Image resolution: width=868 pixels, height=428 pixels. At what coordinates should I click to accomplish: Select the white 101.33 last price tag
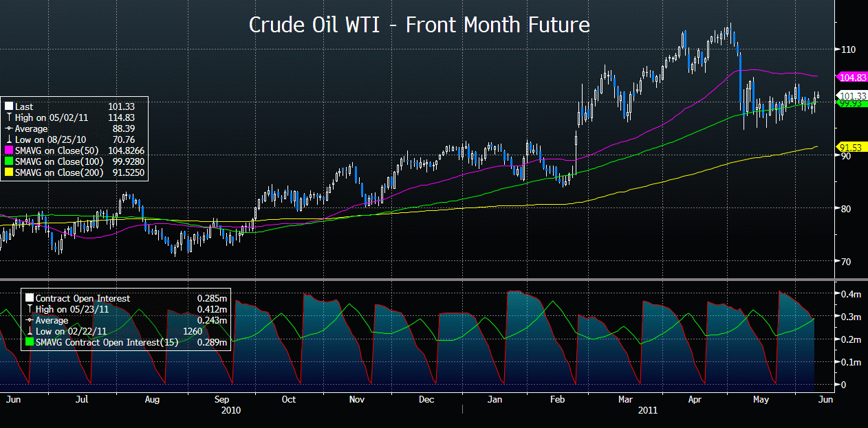tap(852, 95)
